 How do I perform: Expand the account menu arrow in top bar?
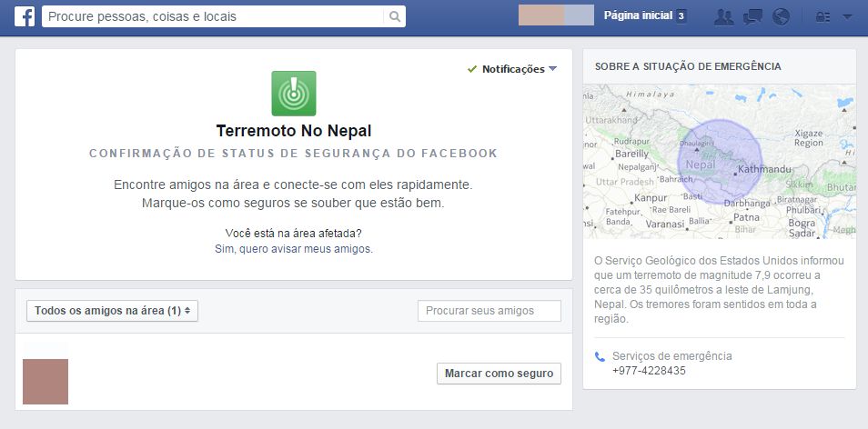tap(847, 16)
